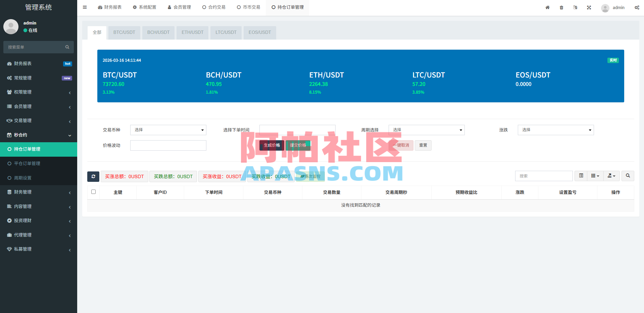Click the 提交价格 button

298,145
